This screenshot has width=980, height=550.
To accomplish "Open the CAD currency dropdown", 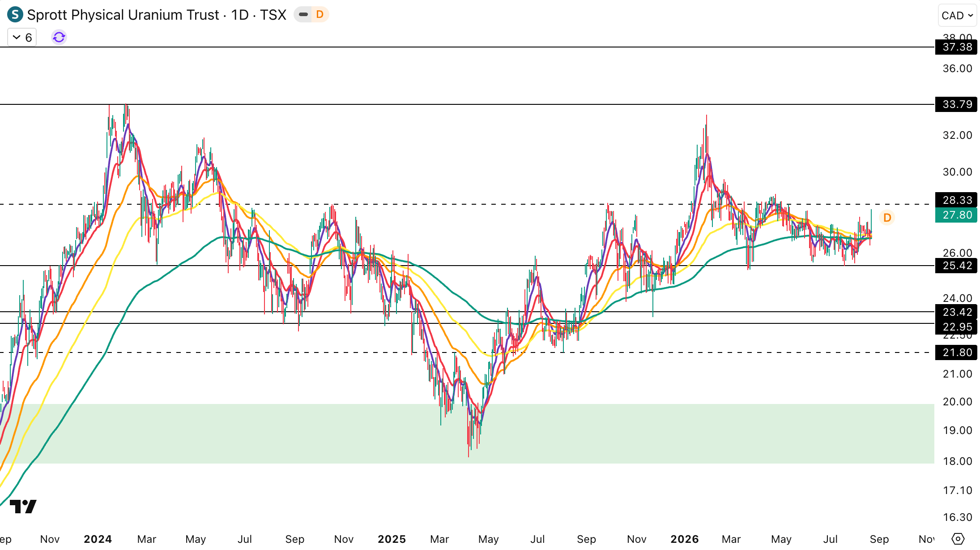I will (x=957, y=16).
